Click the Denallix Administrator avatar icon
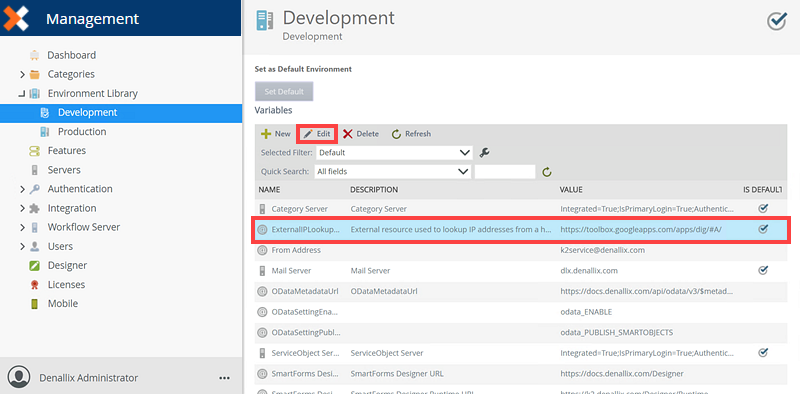 pos(19,378)
